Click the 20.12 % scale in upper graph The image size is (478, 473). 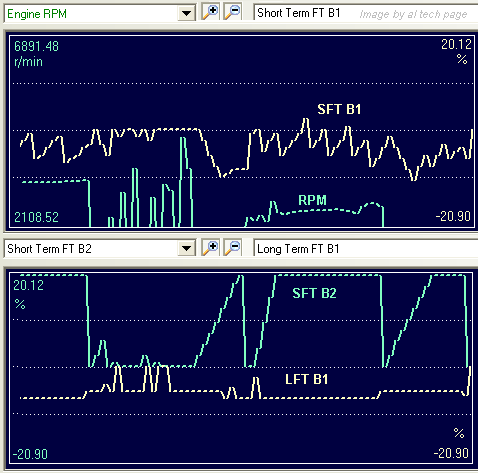[456, 52]
